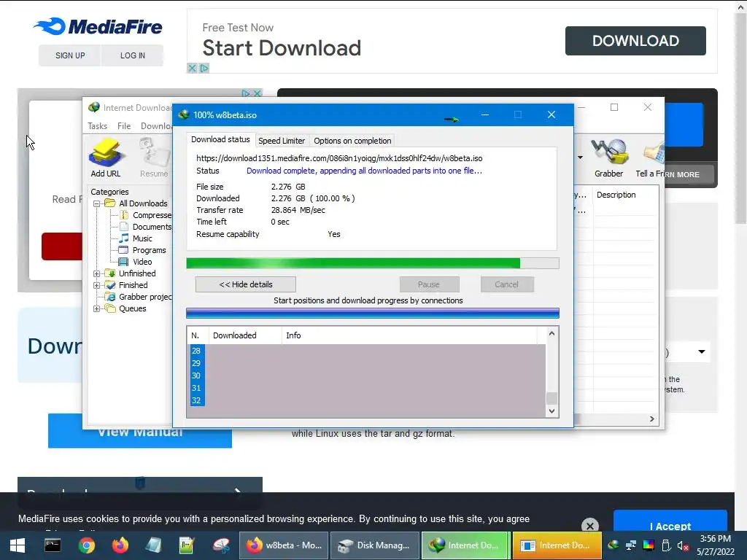Expand the Queues category node
Viewport: 747px width, 560px height.
(97, 308)
